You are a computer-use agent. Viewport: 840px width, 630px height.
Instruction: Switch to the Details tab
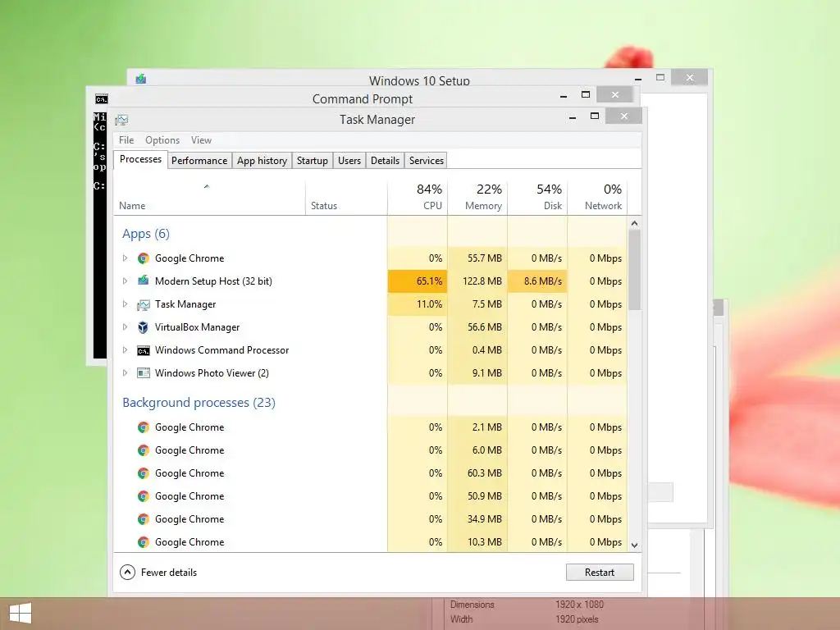coord(386,161)
